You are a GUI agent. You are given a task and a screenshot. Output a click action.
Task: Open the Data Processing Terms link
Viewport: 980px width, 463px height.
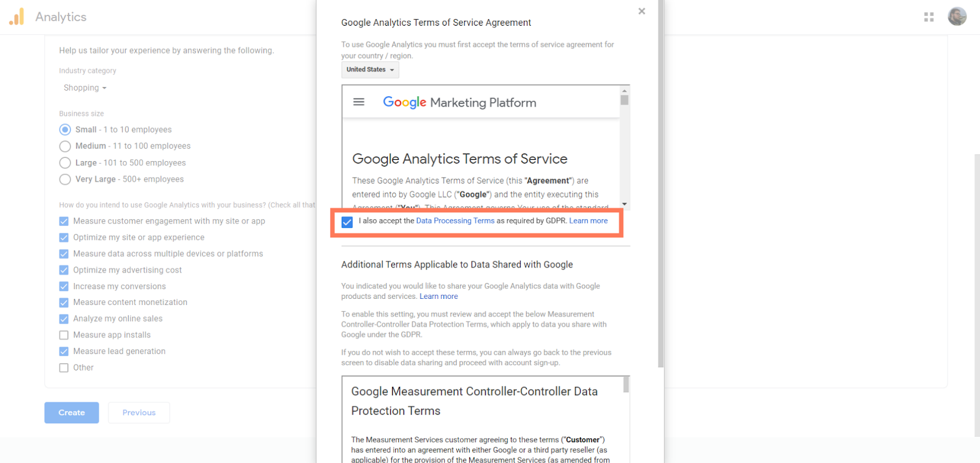click(x=454, y=221)
